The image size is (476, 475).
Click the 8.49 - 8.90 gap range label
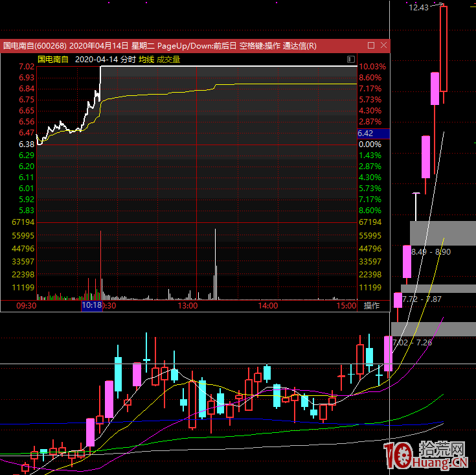(x=431, y=252)
